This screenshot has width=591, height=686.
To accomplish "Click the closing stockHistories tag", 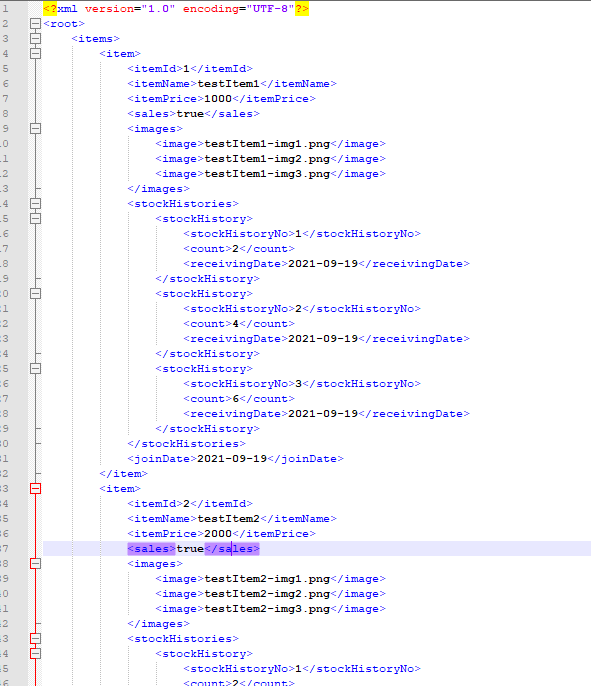I will click(x=186, y=444).
